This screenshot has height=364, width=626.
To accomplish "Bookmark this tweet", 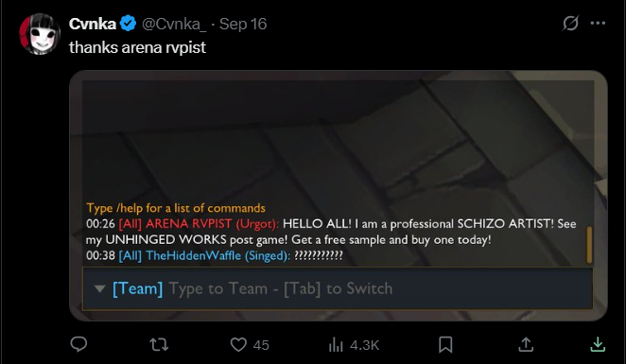I will [x=445, y=344].
